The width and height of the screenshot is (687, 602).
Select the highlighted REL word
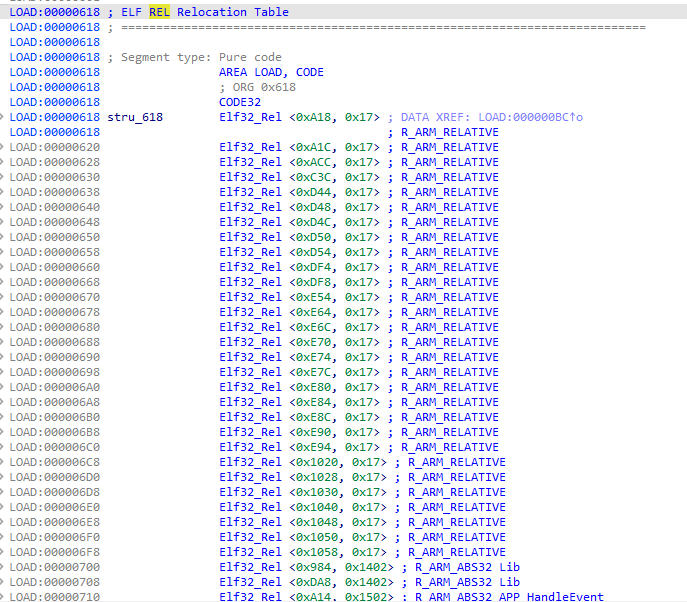(x=159, y=12)
